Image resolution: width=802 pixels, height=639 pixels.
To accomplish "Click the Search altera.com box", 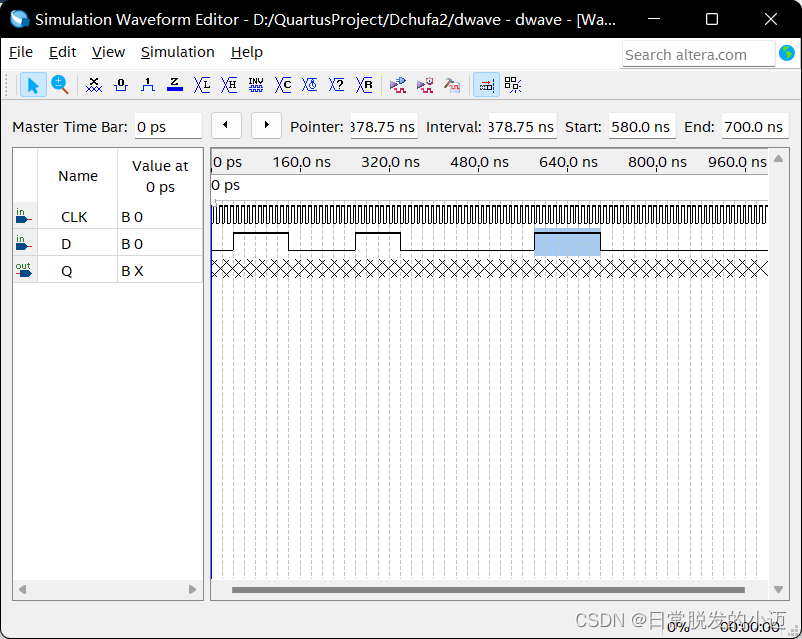I will point(698,54).
